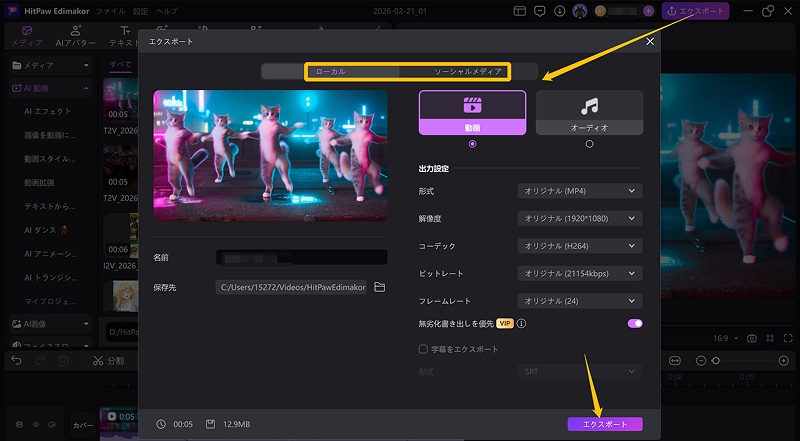The width and height of the screenshot is (800, 441).
Task: Open the ヘルプ menu
Action: (x=167, y=11)
